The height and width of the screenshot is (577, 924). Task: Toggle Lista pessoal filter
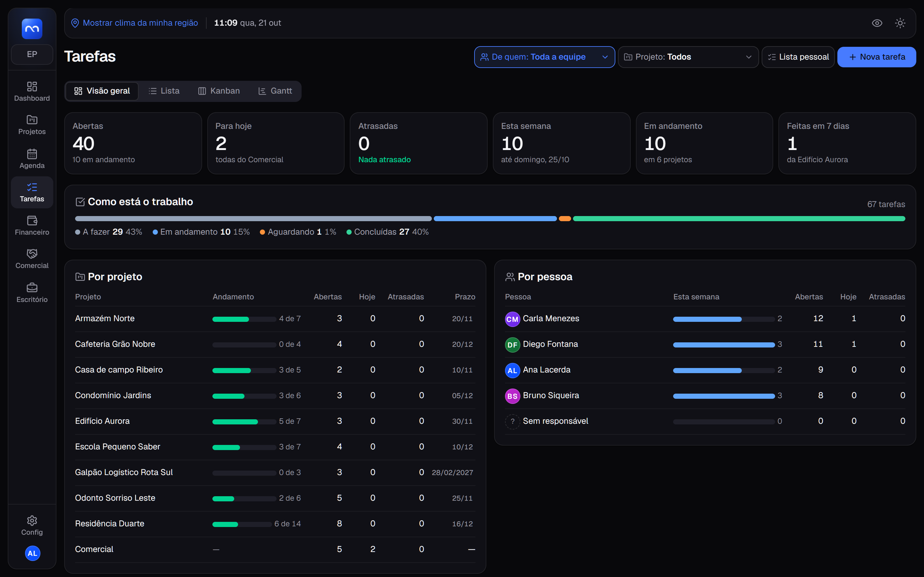(798, 57)
